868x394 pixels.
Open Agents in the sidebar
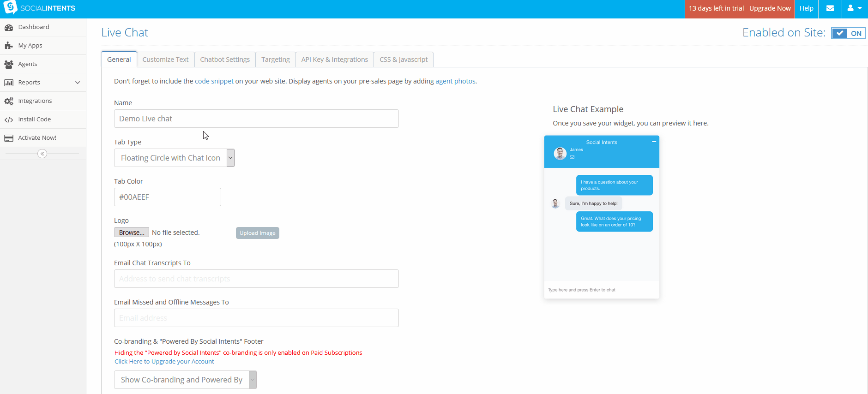(43, 64)
